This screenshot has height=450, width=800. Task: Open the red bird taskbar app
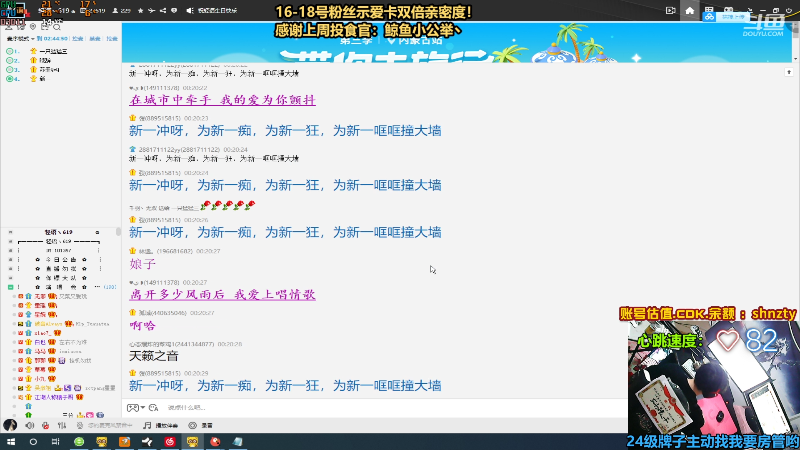tap(215, 442)
